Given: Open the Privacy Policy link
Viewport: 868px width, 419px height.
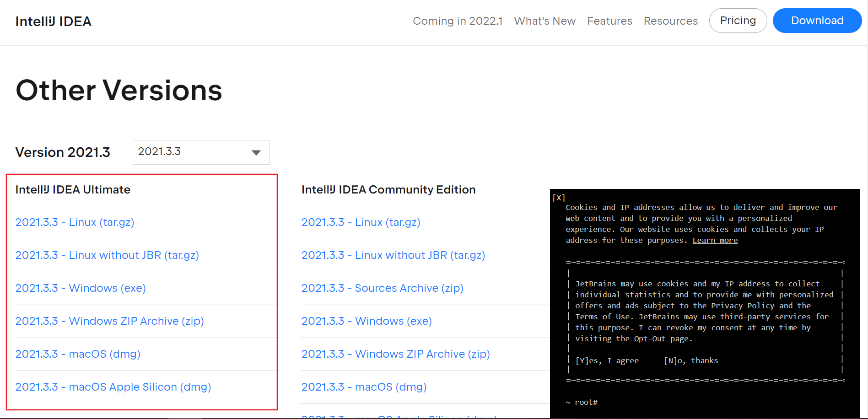Looking at the screenshot, I should (x=743, y=306).
